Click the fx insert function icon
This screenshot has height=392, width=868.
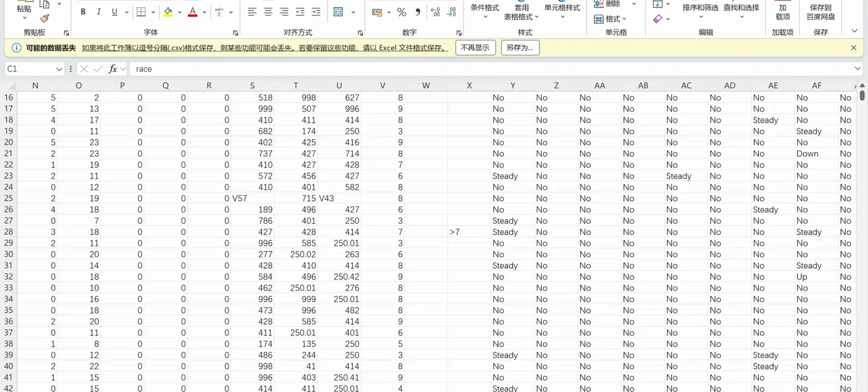[x=113, y=69]
